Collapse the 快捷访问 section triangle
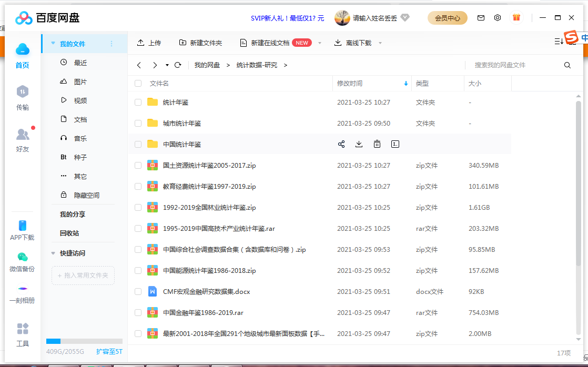 [x=53, y=253]
